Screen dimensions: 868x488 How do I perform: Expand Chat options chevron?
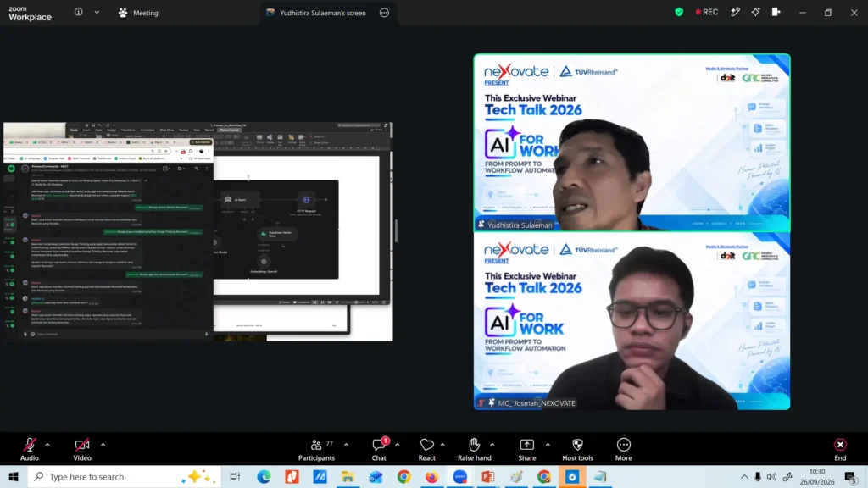point(398,444)
